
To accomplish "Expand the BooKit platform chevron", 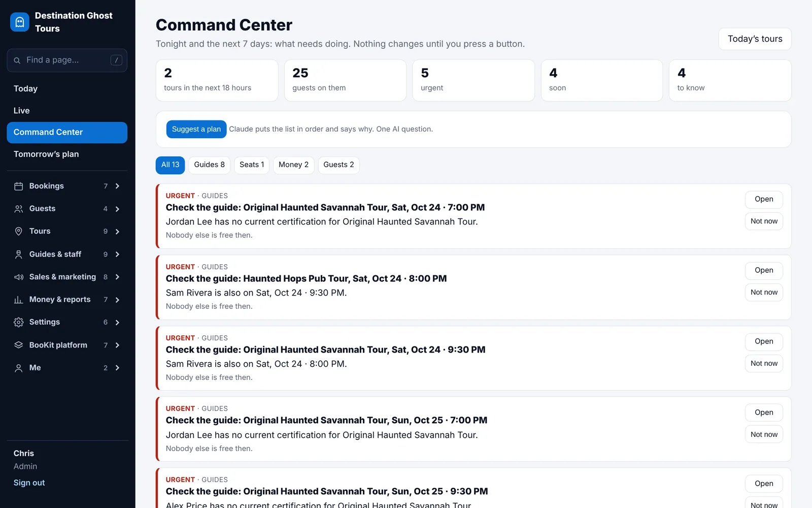I will [x=117, y=345].
